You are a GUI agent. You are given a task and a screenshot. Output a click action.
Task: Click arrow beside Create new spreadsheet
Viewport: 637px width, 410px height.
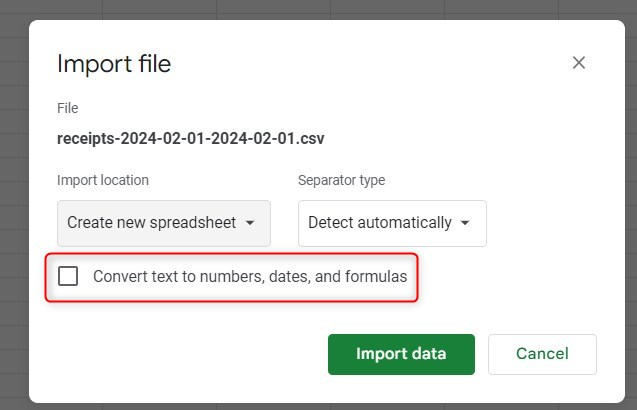pos(250,223)
